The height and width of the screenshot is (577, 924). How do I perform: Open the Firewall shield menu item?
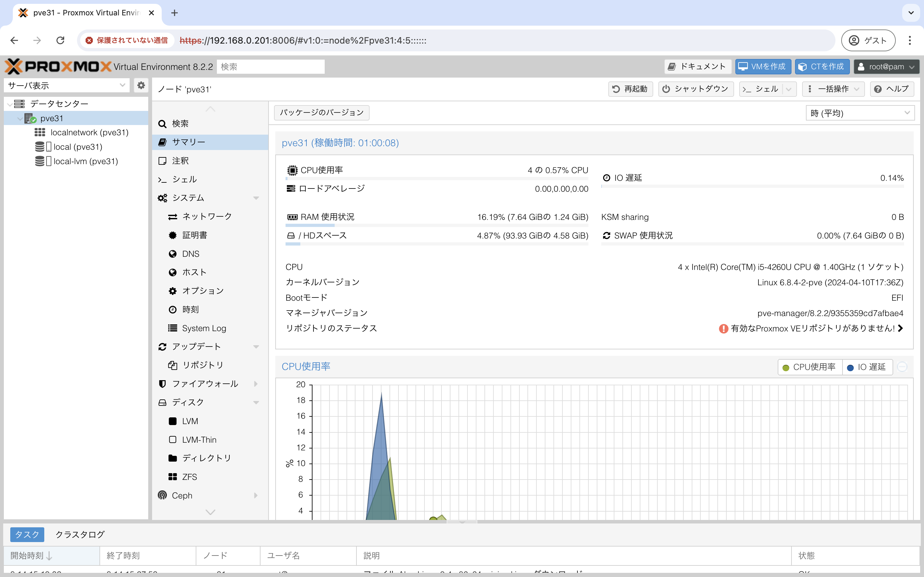(x=205, y=383)
